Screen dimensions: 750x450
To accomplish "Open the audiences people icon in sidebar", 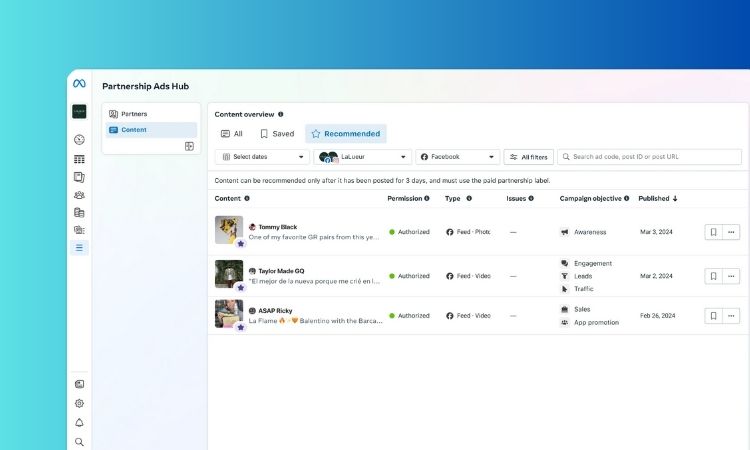I will (x=79, y=195).
